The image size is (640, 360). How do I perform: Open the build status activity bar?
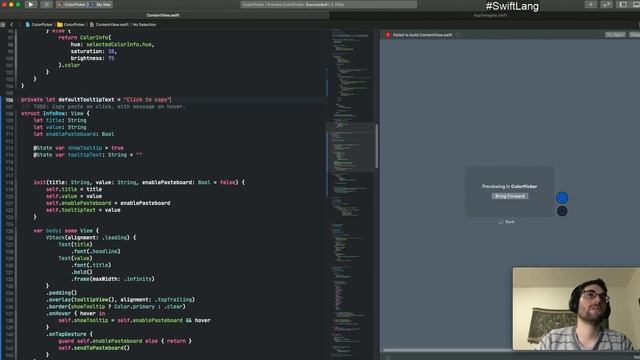[329, 4]
